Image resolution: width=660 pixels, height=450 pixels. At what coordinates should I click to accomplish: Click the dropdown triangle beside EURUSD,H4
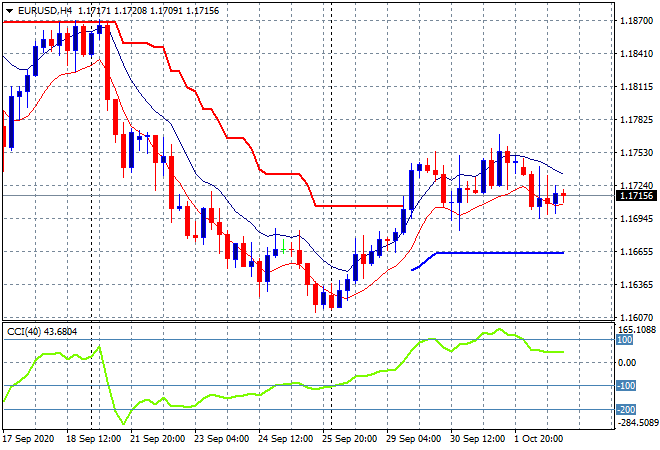[9, 8]
